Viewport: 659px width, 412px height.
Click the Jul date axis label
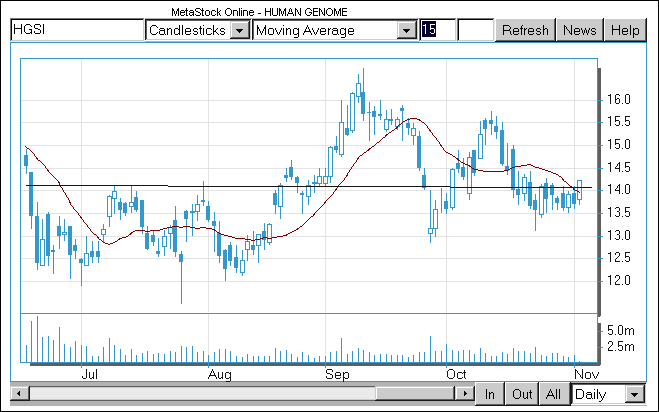[x=90, y=374]
